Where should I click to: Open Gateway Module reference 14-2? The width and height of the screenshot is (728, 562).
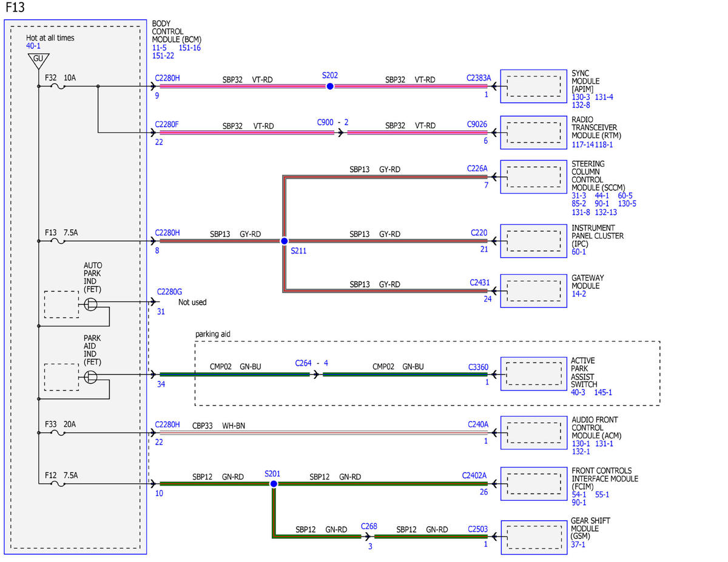pyautogui.click(x=578, y=293)
